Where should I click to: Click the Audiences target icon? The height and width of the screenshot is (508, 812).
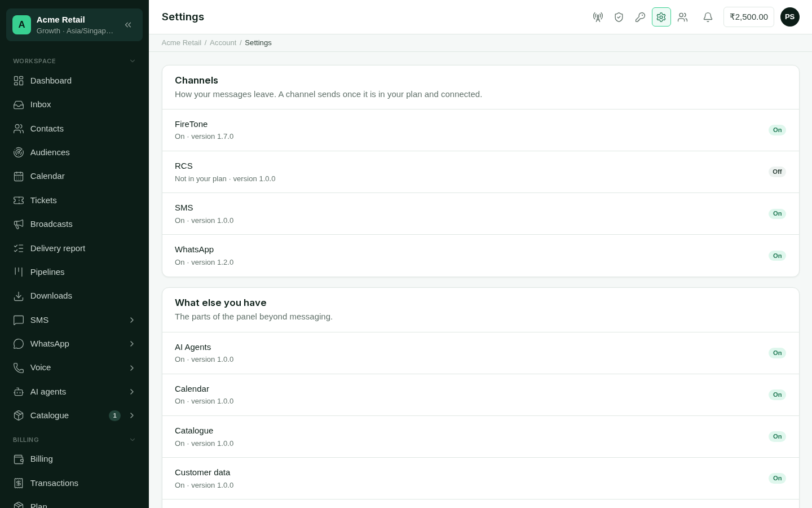19,152
